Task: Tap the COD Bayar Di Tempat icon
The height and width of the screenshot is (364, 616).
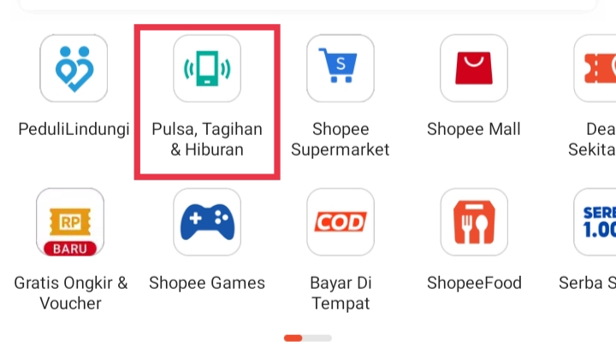Action: click(341, 222)
